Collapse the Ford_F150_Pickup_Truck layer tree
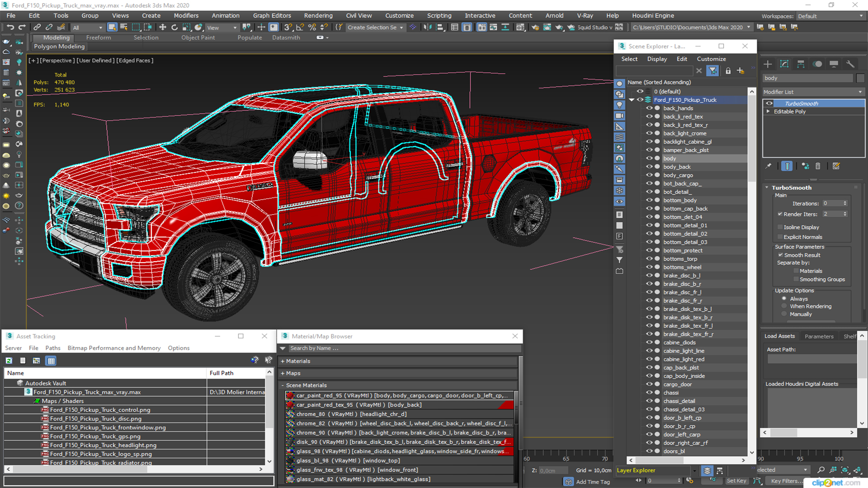 [x=632, y=100]
